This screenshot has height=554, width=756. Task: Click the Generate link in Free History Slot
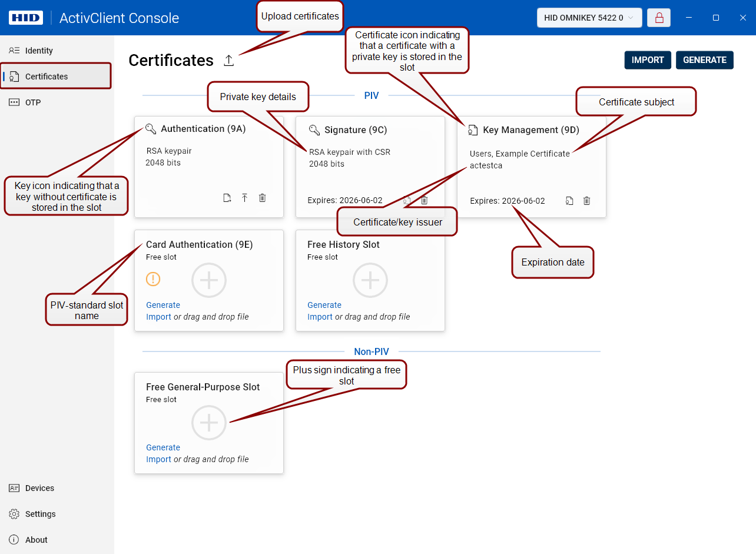pyautogui.click(x=324, y=305)
